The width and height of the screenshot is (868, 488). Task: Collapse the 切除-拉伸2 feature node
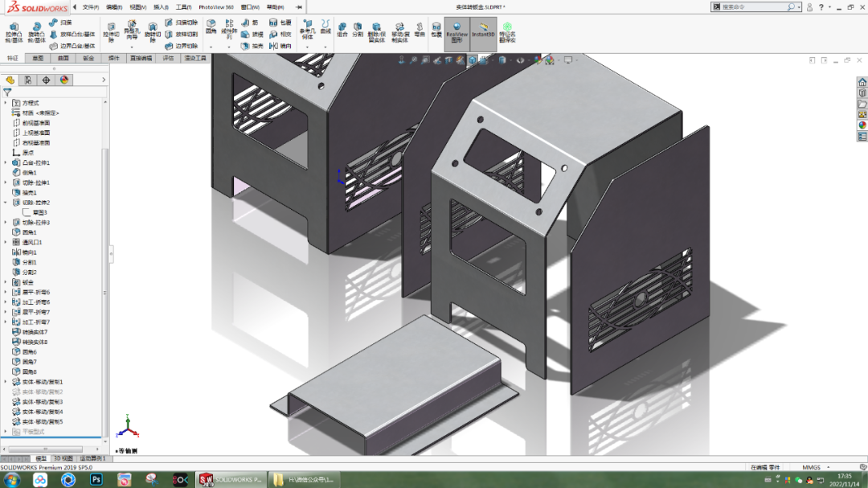click(x=3, y=203)
